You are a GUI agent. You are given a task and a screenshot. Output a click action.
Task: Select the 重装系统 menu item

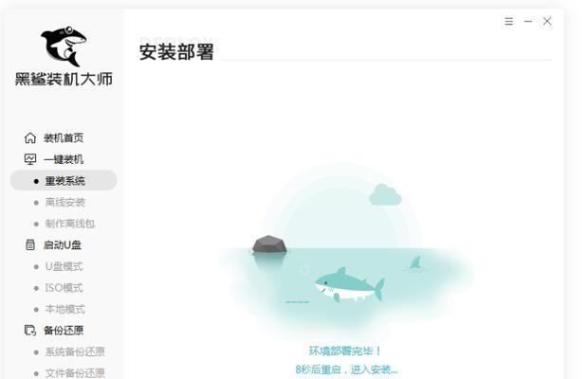(x=64, y=181)
